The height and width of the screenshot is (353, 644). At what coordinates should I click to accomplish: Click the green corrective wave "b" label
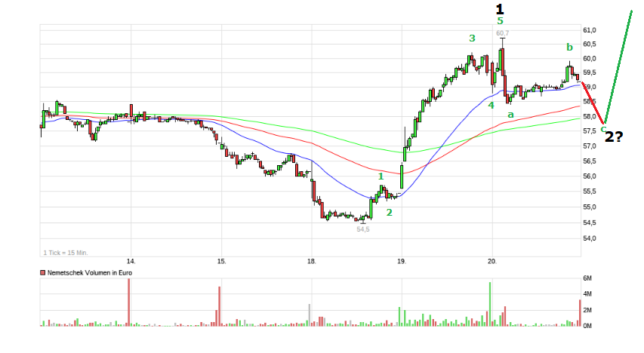569,48
